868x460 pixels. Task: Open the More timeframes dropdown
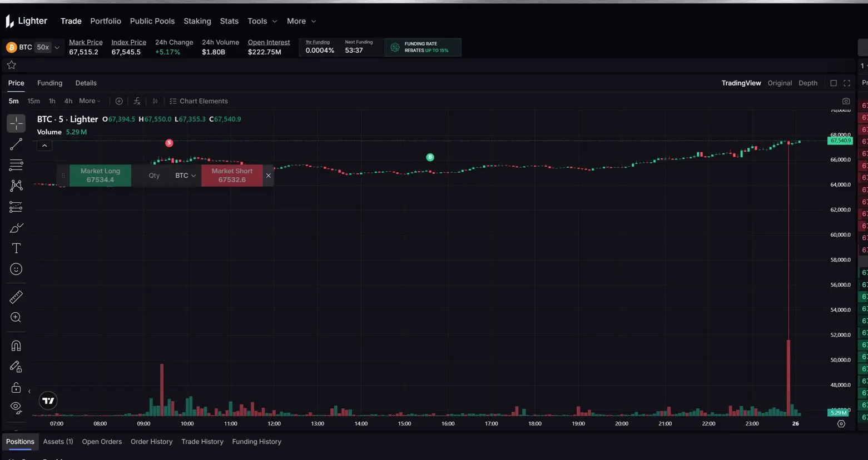90,101
